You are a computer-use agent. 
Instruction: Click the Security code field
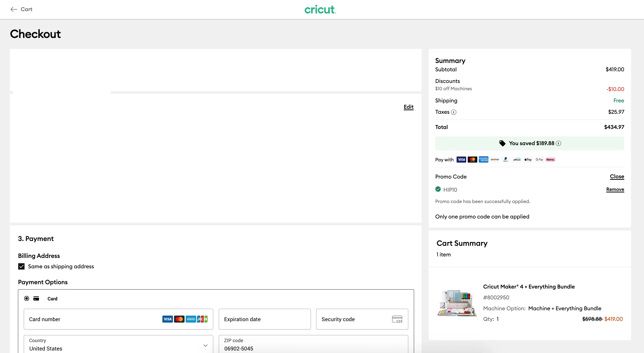click(354, 319)
